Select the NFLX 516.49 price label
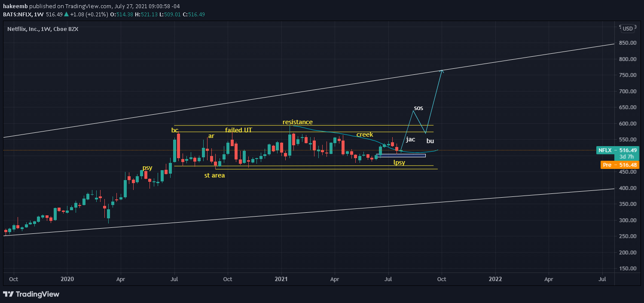Screen dimensions: 644x303 tap(618, 150)
